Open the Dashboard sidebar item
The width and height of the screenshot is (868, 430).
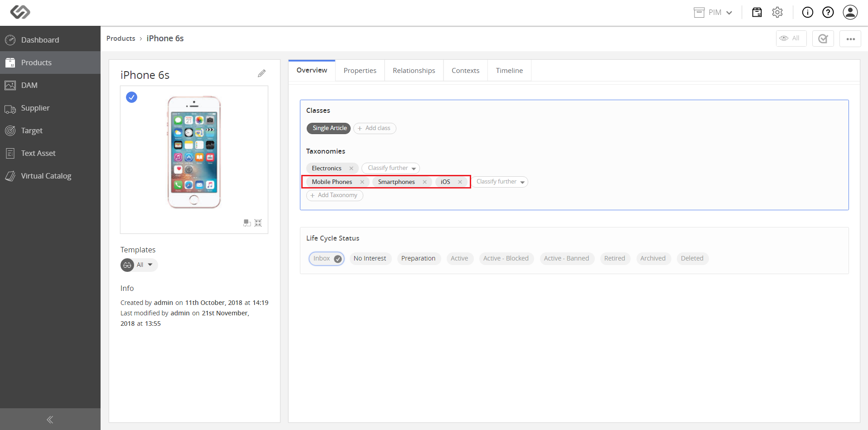[50, 40]
